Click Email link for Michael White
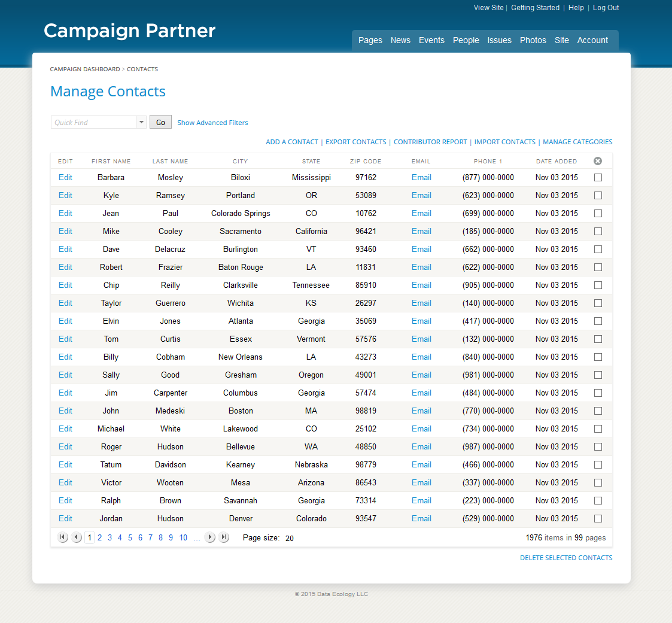Viewport: 672px width, 623px height. click(421, 429)
